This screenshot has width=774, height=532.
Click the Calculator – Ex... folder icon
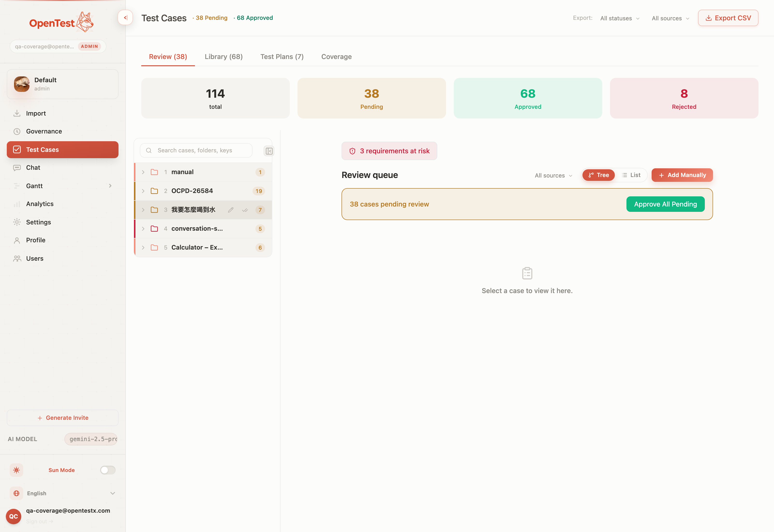154,247
